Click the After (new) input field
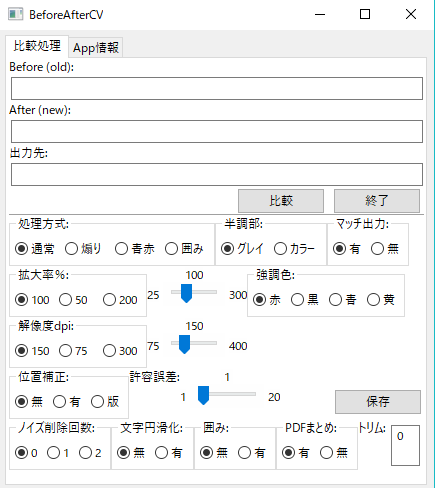This screenshot has width=435, height=488. 217,131
